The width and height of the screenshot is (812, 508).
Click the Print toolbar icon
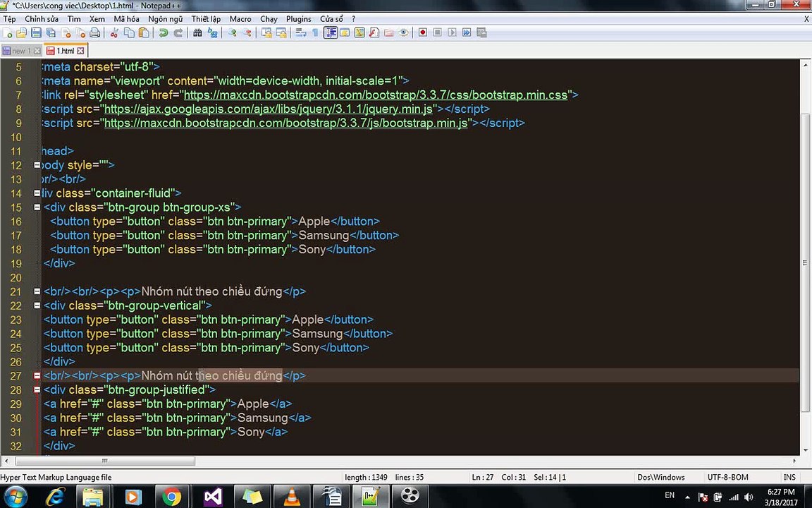94,32
